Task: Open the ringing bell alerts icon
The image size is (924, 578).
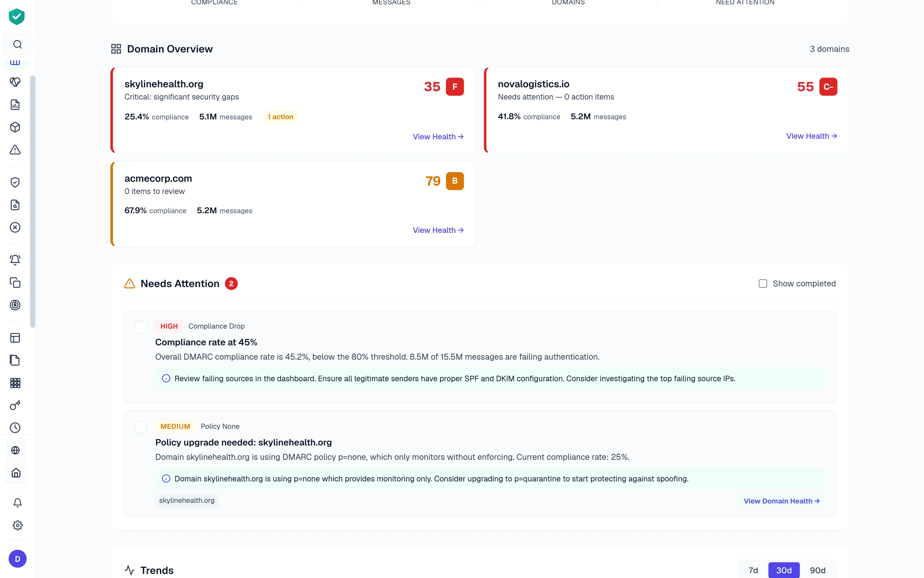Action: (x=15, y=260)
